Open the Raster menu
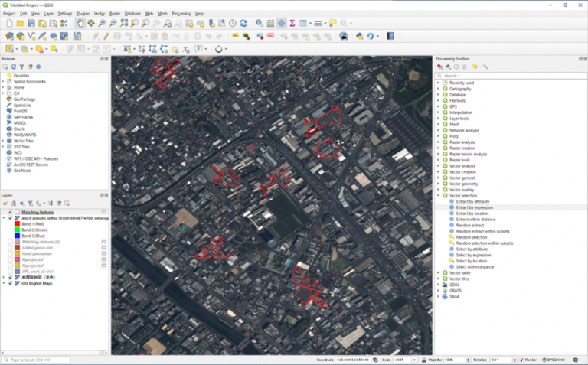Screen dimensions: 588x365 (x=115, y=14)
